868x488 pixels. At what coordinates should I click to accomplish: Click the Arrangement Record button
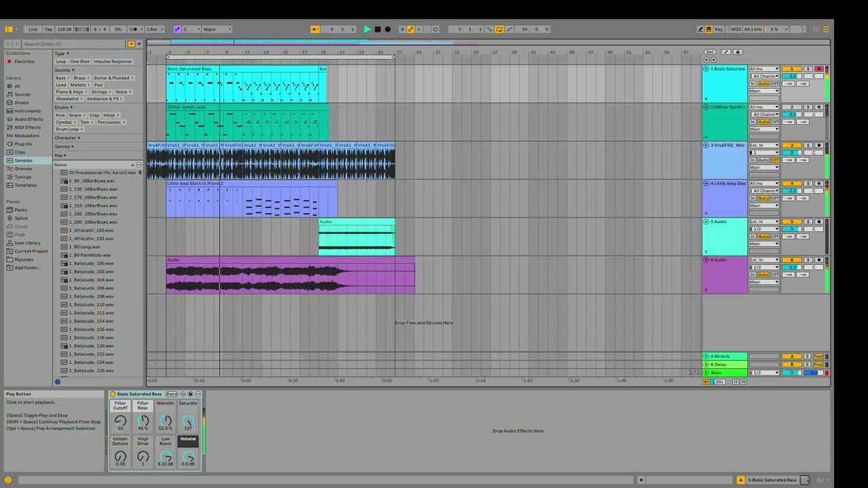pos(387,29)
